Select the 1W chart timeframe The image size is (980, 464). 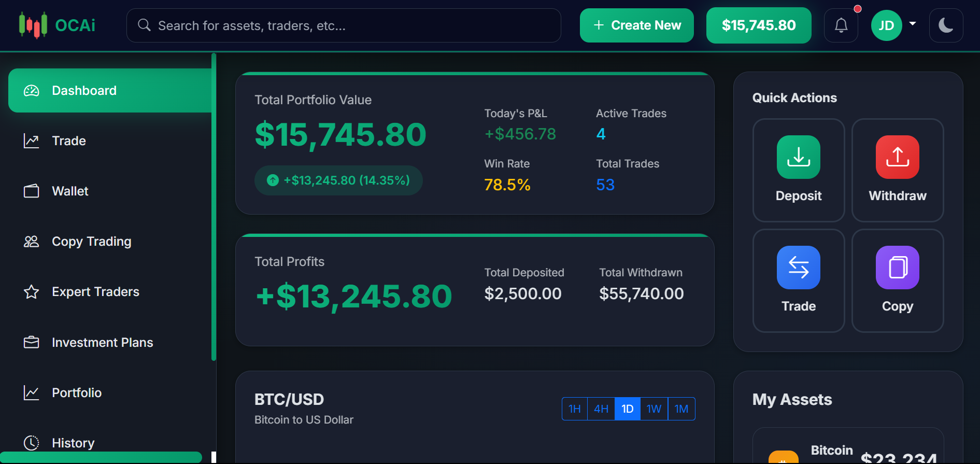click(x=654, y=409)
